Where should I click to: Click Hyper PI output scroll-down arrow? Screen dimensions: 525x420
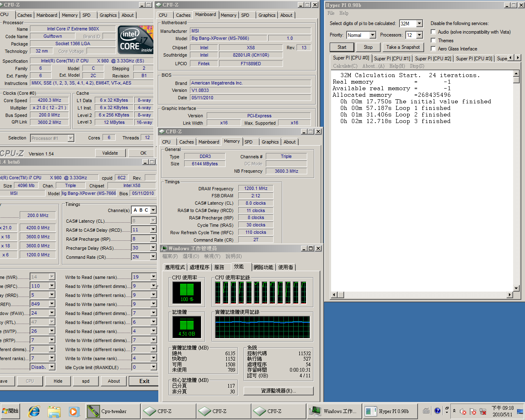[x=516, y=288]
